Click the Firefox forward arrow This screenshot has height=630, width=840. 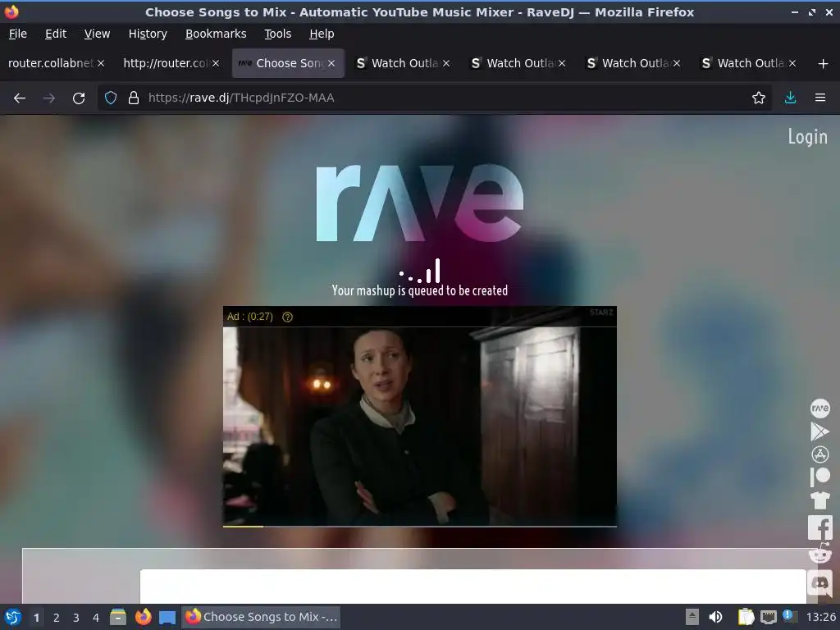pos(49,98)
